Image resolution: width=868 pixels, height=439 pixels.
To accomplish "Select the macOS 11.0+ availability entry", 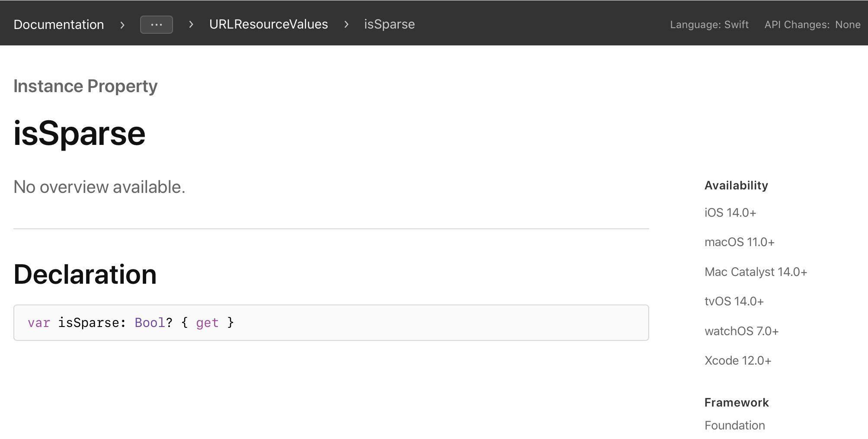I will [739, 242].
